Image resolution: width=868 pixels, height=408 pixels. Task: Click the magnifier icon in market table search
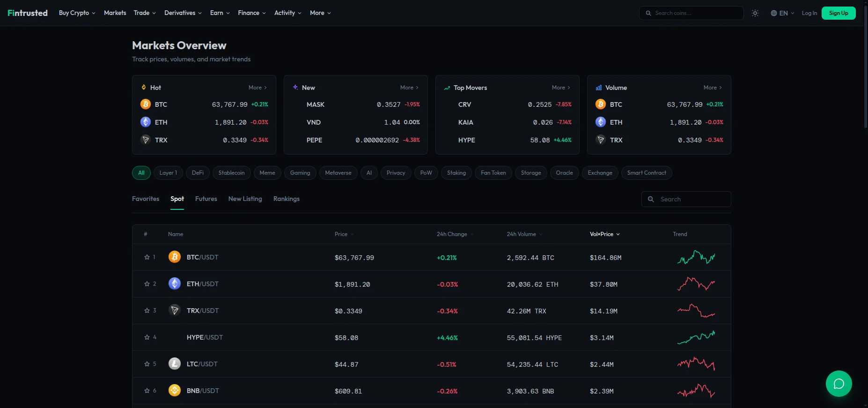[x=651, y=199]
